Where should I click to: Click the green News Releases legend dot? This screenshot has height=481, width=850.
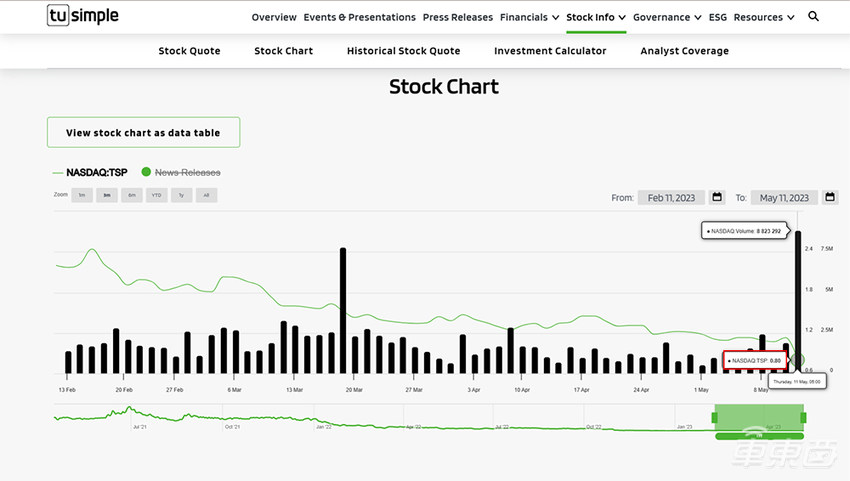[147, 172]
